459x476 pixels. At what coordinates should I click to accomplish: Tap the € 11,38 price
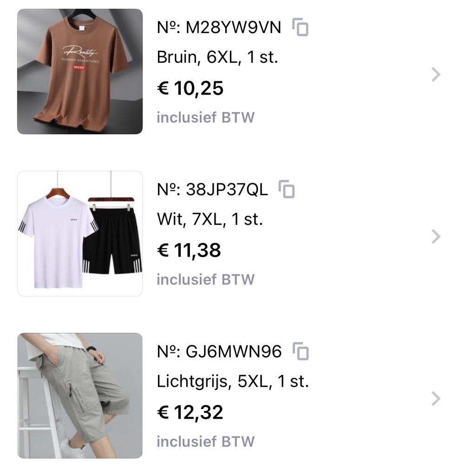coord(189,251)
